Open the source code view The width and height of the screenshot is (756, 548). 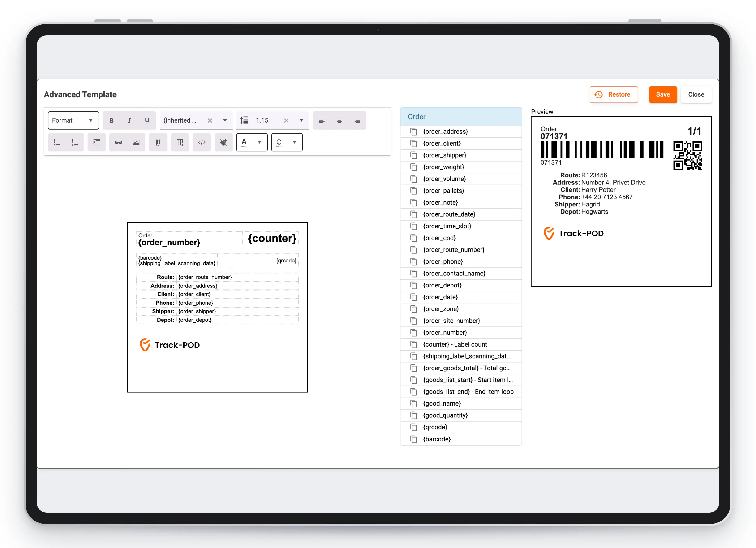[x=202, y=142]
